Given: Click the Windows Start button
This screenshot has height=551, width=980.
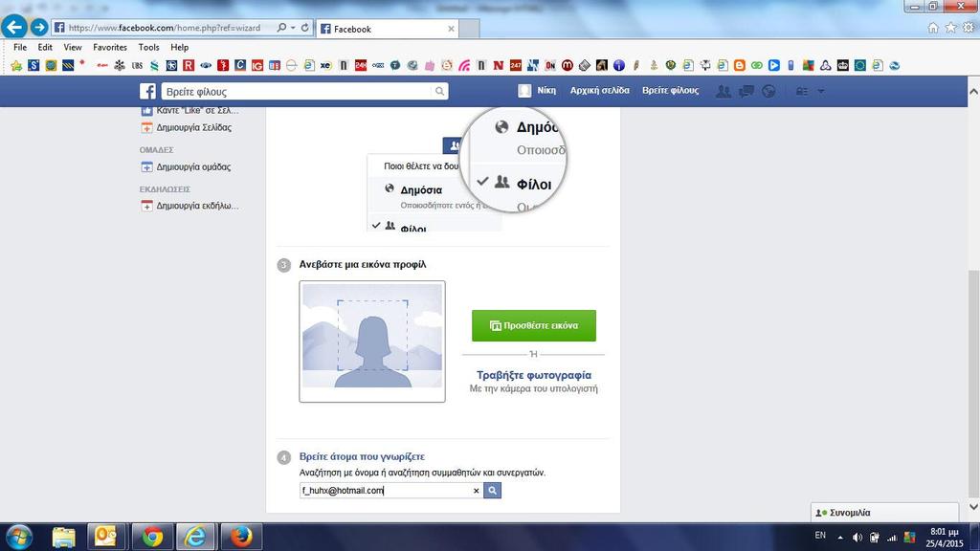Looking at the screenshot, I should pyautogui.click(x=18, y=537).
